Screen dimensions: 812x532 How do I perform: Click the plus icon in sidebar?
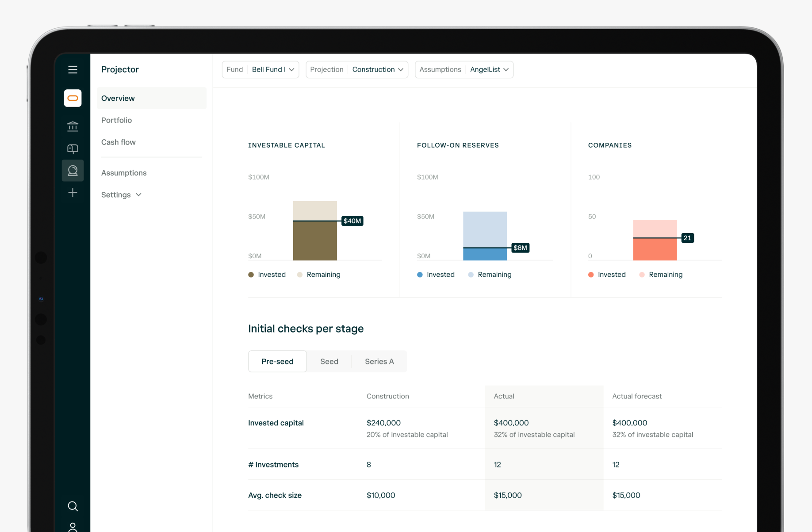pos(73,192)
